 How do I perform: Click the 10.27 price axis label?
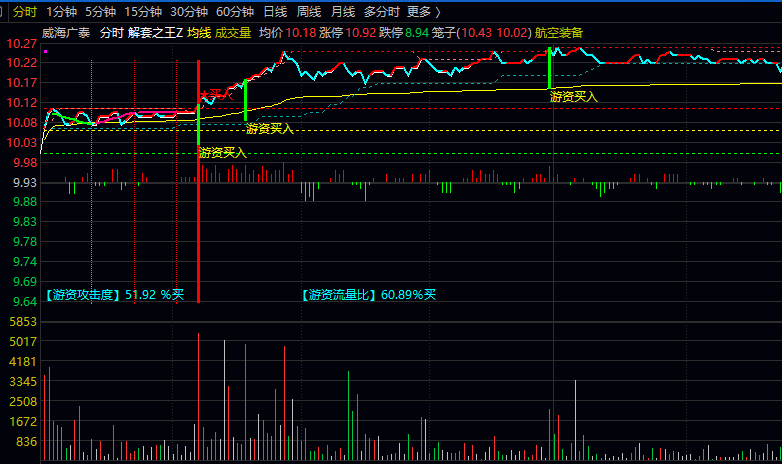tap(21, 44)
